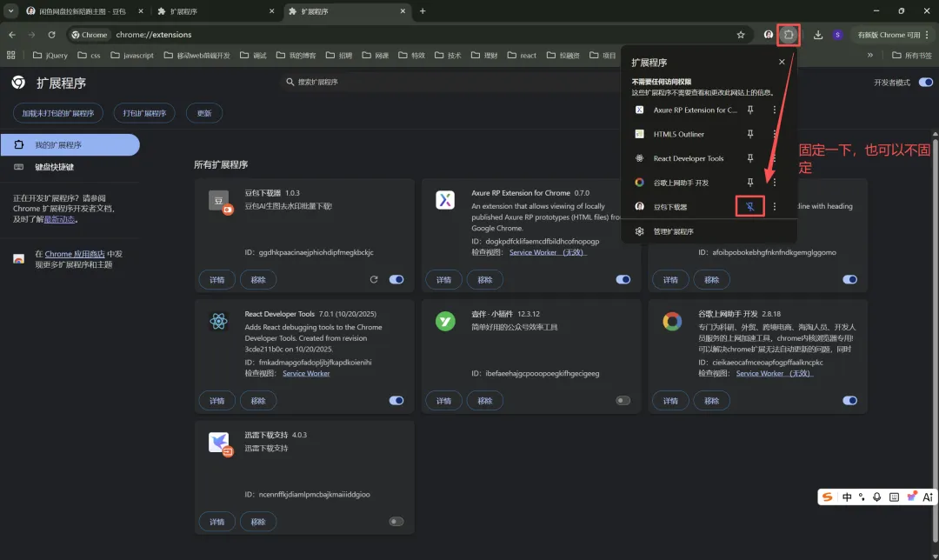Click the Sogou microphone voice input icon
The image size is (939, 560).
coord(876,497)
